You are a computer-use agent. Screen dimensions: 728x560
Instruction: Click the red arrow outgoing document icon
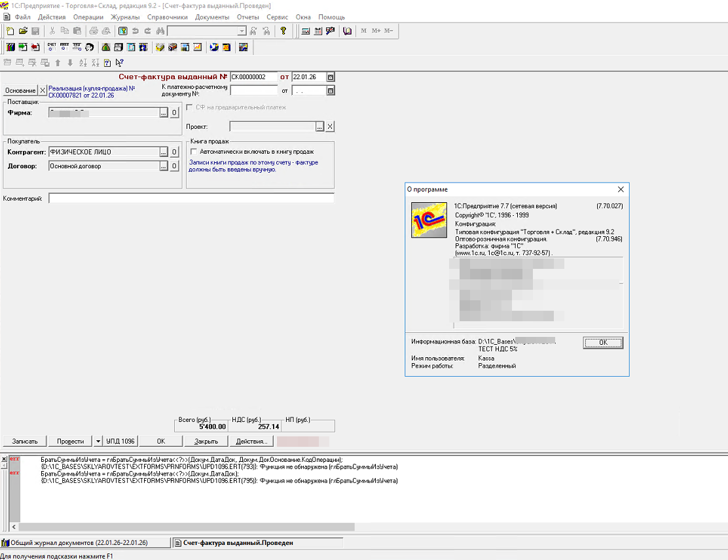[35, 47]
